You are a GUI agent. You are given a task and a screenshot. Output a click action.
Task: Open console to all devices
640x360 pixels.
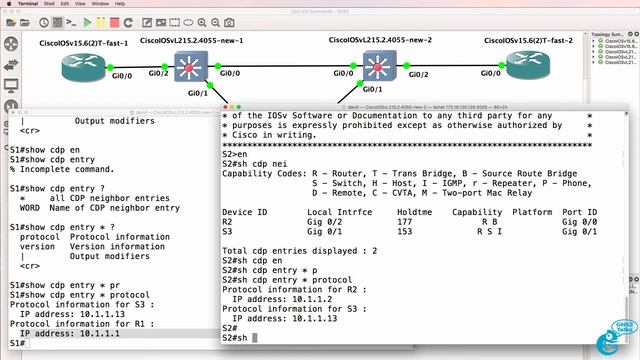71,22
